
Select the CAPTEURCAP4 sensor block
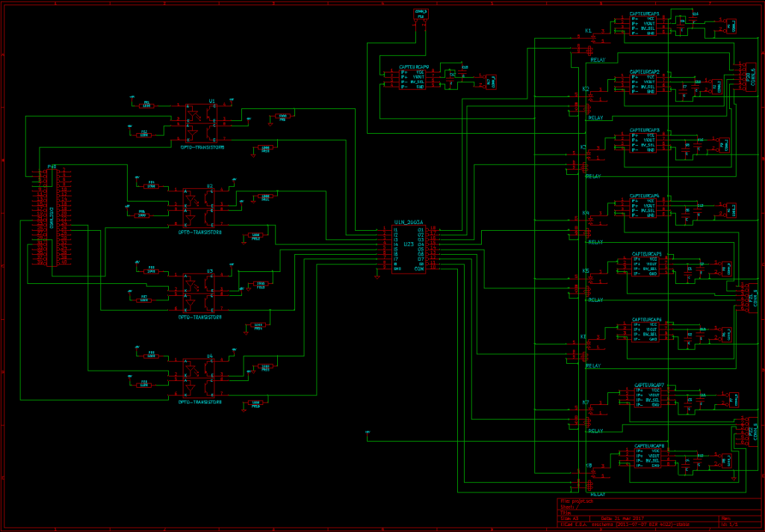click(x=643, y=208)
